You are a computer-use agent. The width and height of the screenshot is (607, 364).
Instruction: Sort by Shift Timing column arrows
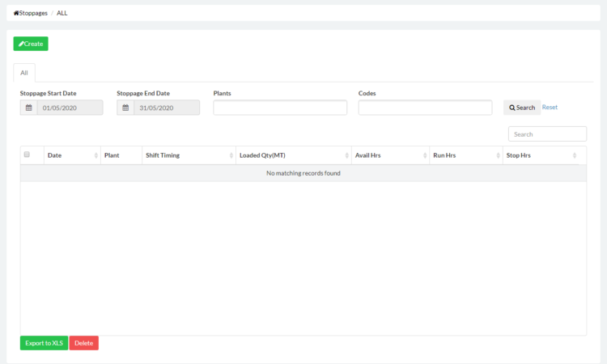click(x=231, y=155)
